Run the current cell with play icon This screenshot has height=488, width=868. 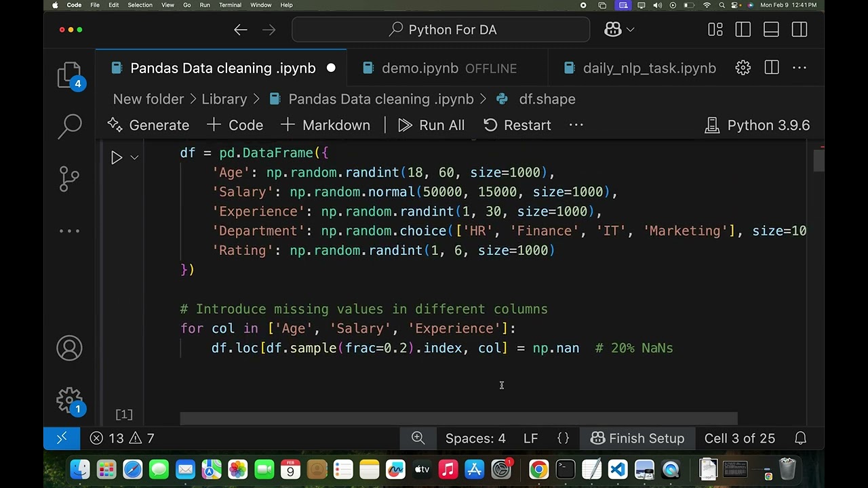point(117,158)
